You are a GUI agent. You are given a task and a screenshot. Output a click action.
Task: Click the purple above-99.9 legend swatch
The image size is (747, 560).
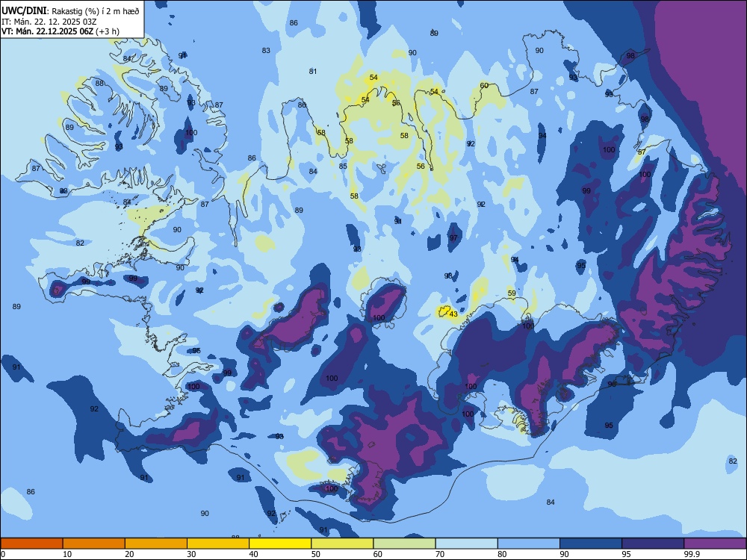click(x=715, y=544)
